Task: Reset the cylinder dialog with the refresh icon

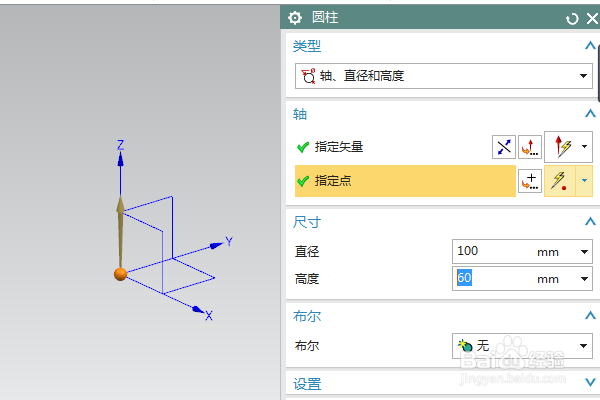Action: (x=572, y=18)
